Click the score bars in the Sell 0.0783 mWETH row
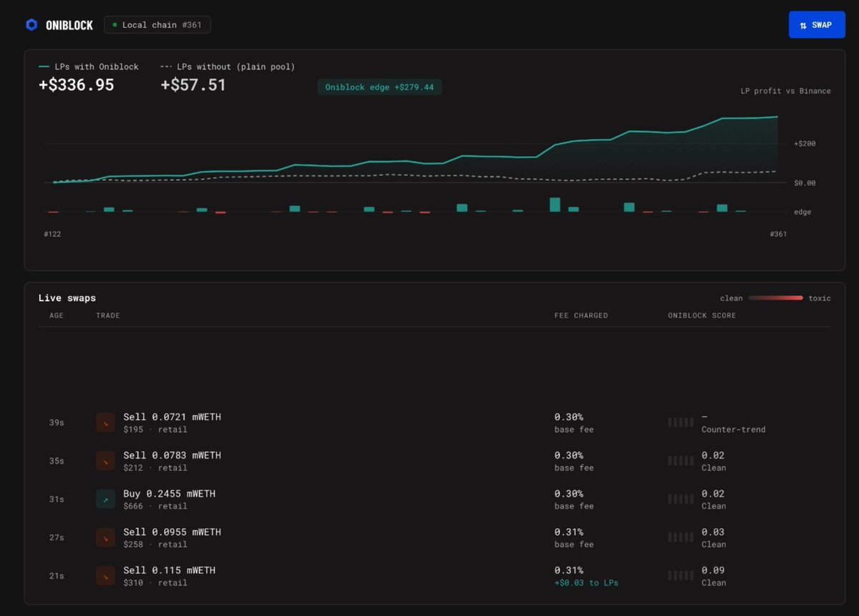Viewport: 859px width, 616px height. pyautogui.click(x=681, y=461)
